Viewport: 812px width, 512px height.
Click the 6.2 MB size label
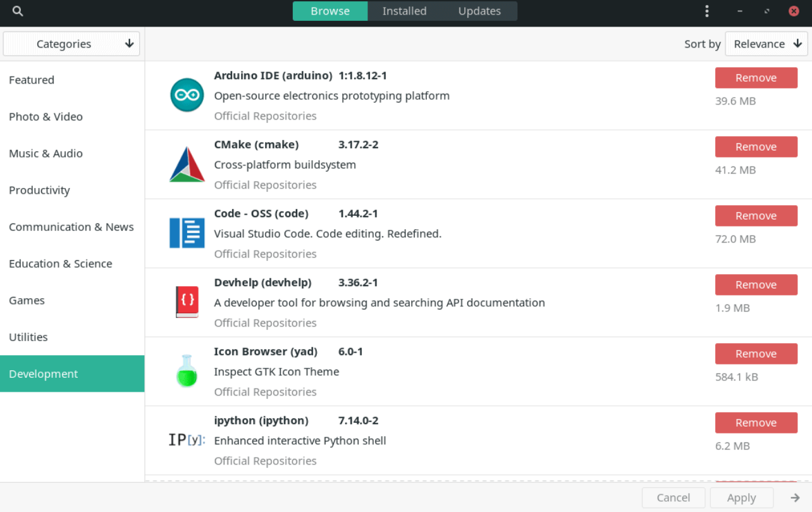click(x=732, y=446)
